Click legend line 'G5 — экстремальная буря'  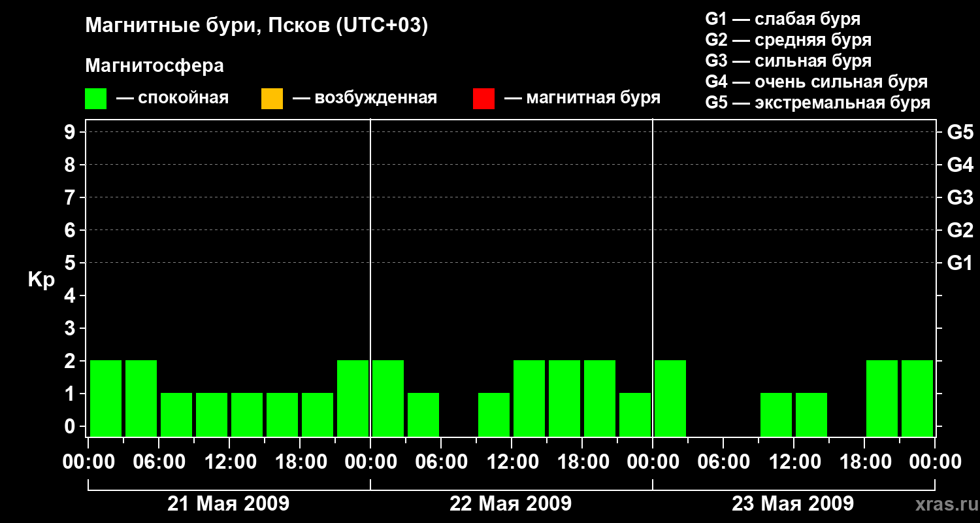818,103
